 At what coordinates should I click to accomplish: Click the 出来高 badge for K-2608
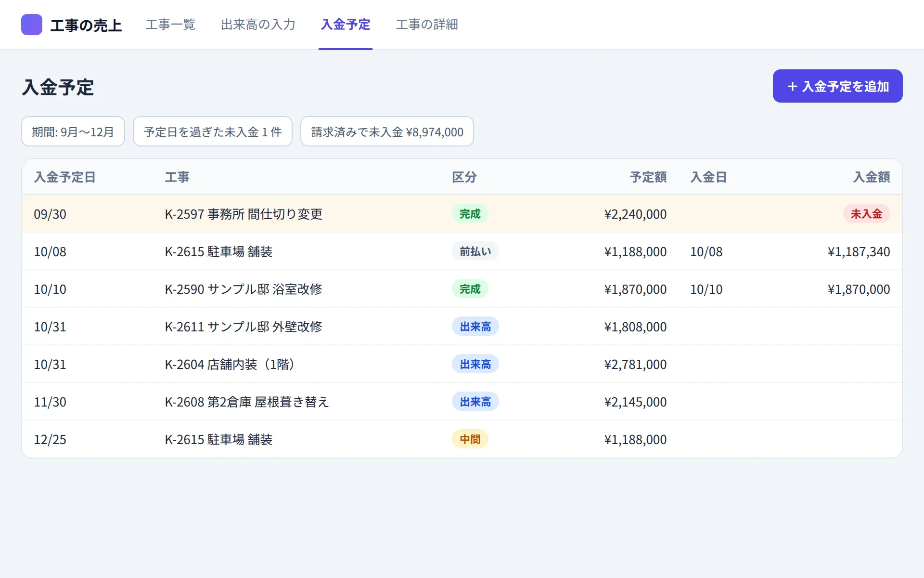pos(475,402)
